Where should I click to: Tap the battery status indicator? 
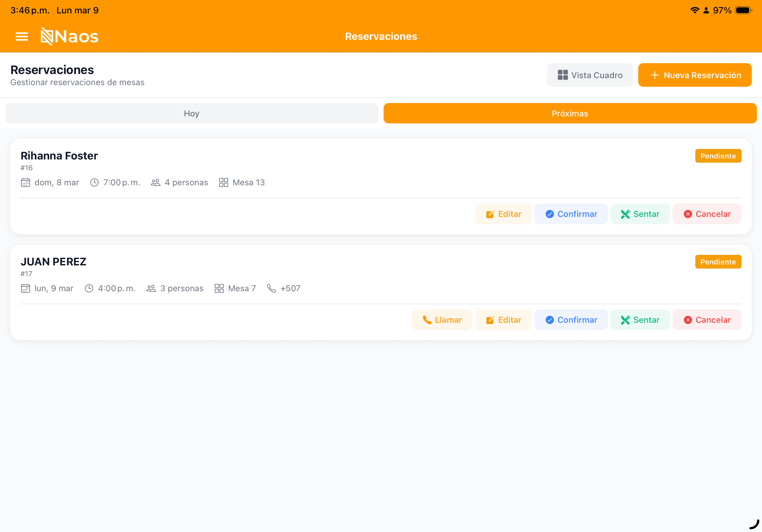click(743, 10)
